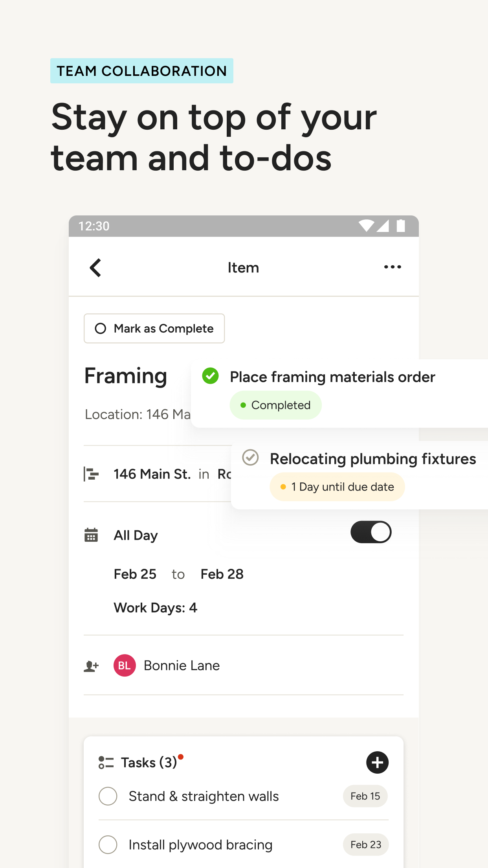Viewport: 488px width, 868px height.
Task: Tap the add-person icon next to Bonnie Lane
Action: click(91, 664)
